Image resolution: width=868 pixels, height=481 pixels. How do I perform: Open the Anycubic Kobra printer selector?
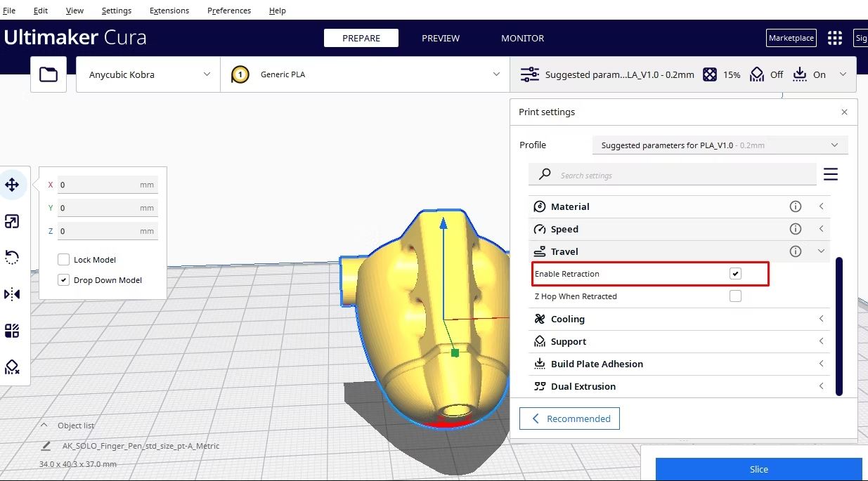coord(148,74)
